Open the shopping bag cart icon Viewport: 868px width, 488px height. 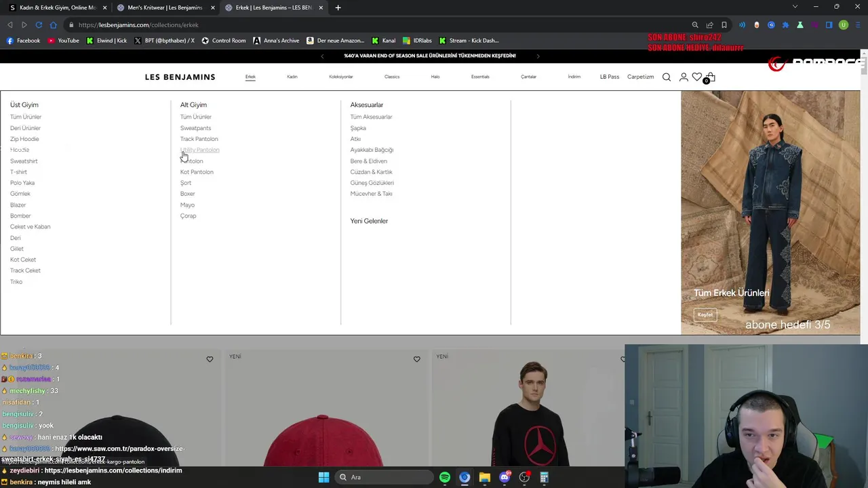pyautogui.click(x=710, y=77)
